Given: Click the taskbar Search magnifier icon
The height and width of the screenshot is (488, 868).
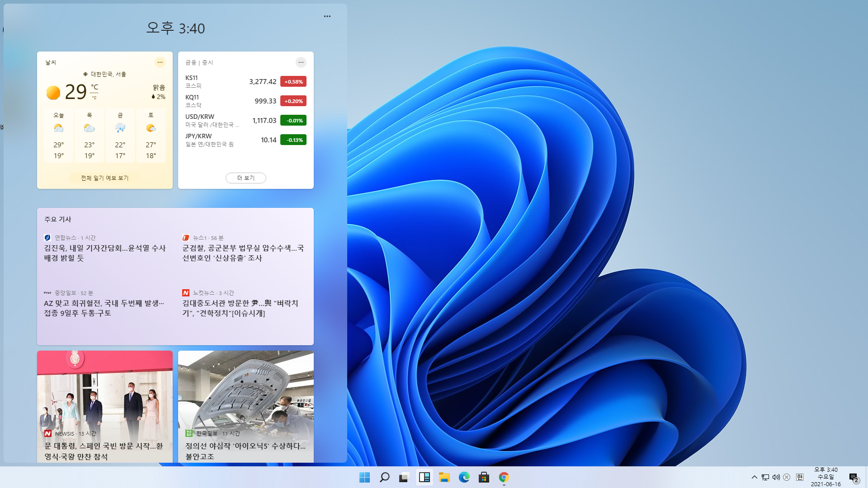Looking at the screenshot, I should click(384, 477).
